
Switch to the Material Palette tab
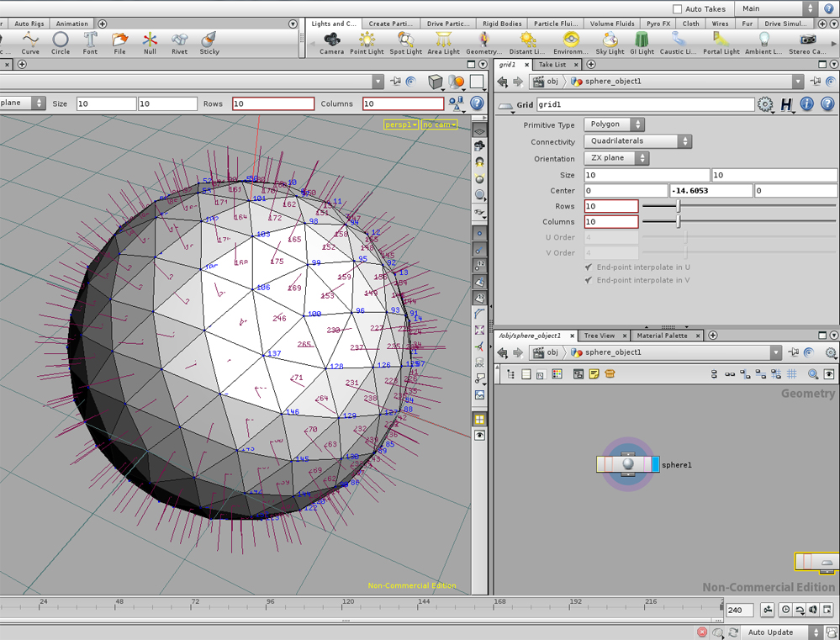pos(662,336)
